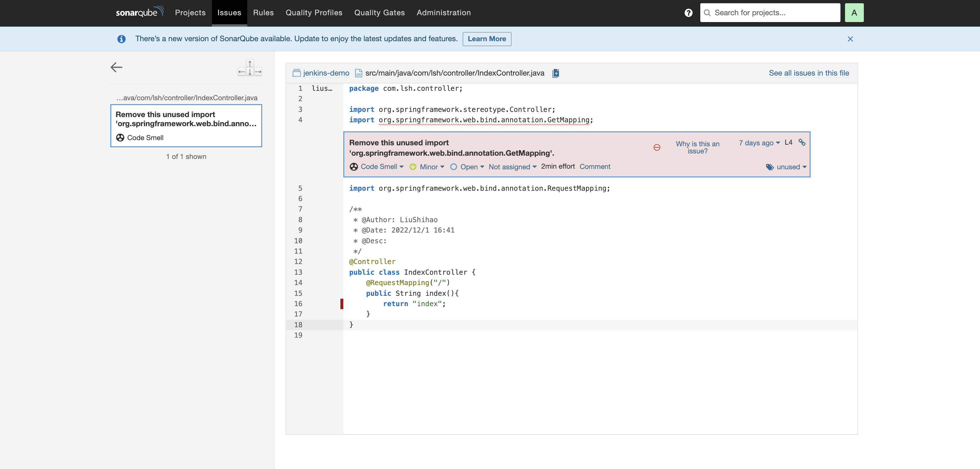980x469 pixels.
Task: Click the back arrow icon
Action: [x=116, y=67]
